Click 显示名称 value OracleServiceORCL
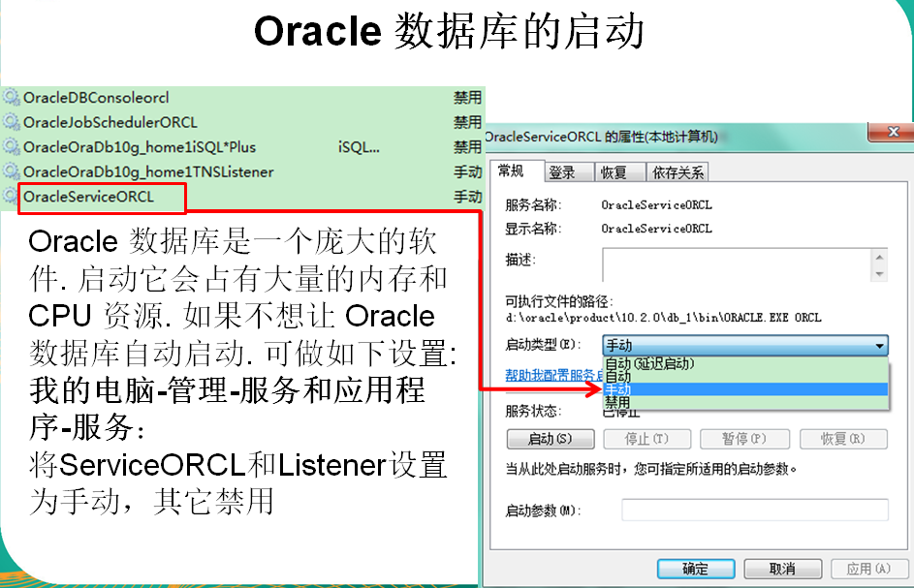 (656, 229)
